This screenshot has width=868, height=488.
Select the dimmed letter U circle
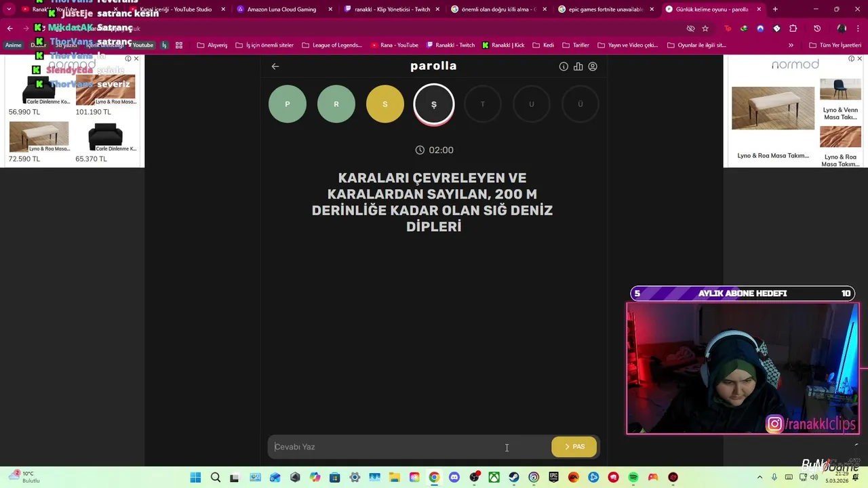click(532, 104)
